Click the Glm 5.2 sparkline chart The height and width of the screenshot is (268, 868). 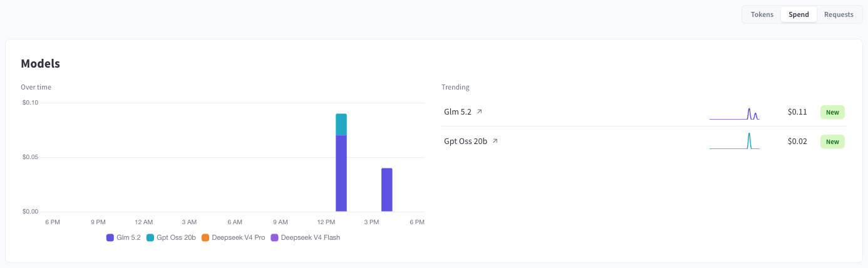(x=735, y=113)
